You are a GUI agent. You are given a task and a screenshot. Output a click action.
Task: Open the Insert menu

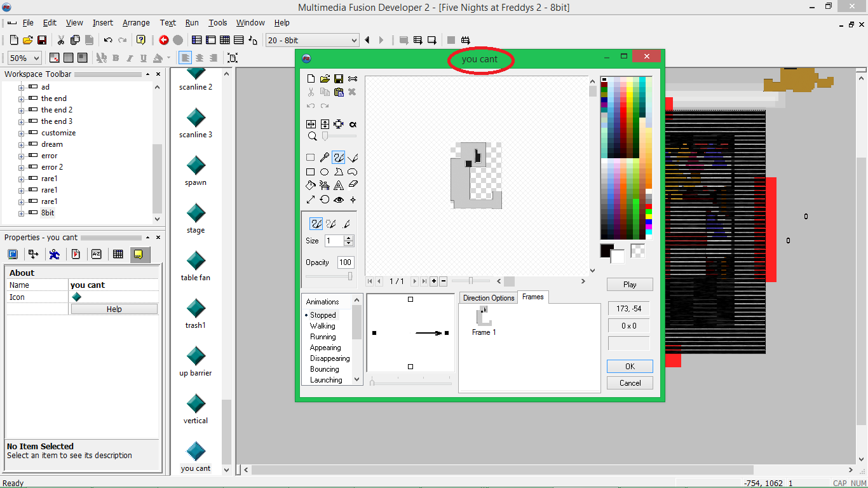(x=102, y=23)
